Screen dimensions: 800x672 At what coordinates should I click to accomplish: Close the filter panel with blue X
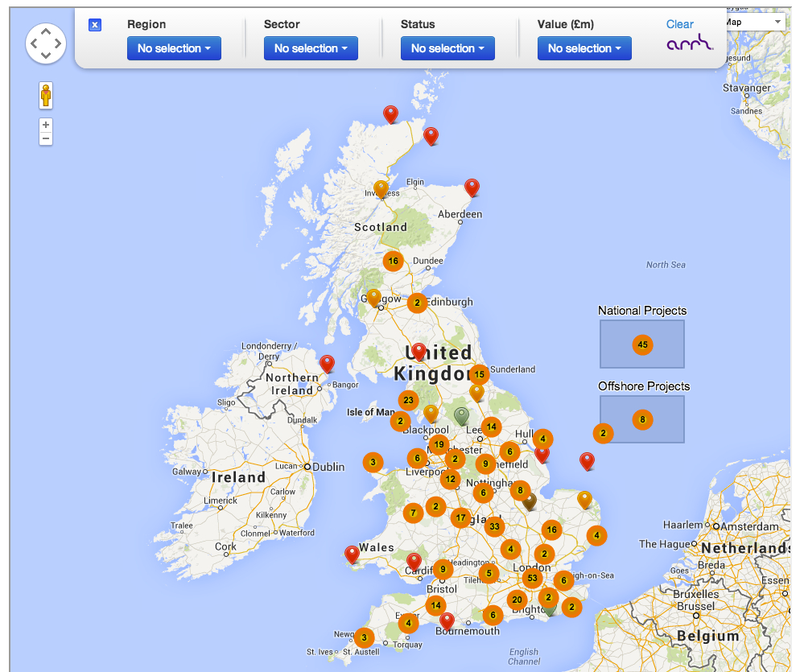(95, 25)
